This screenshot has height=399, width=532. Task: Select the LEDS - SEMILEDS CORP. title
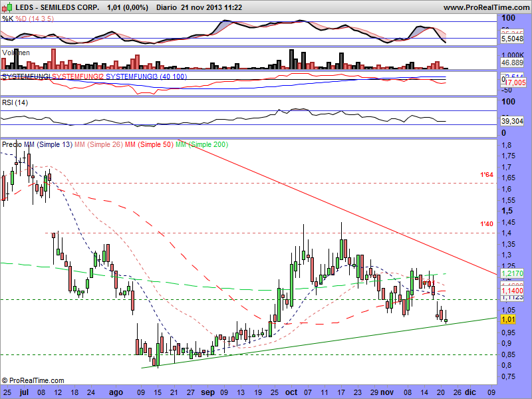[x=57, y=7]
